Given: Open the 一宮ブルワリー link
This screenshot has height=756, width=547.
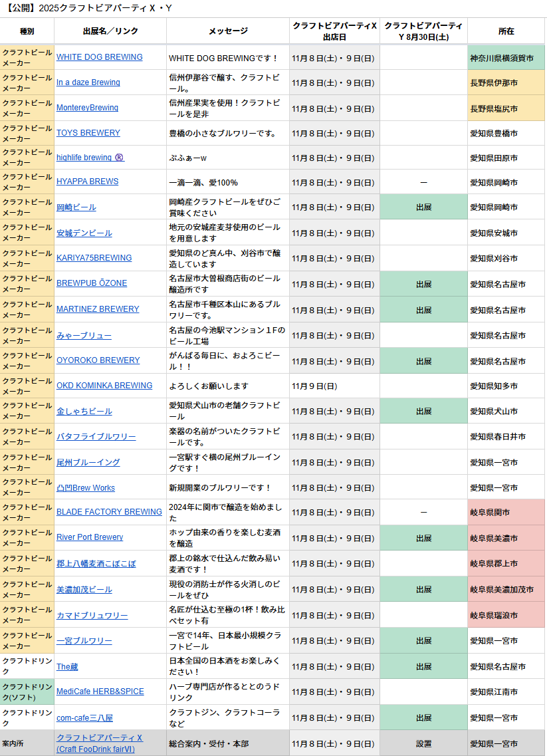Looking at the screenshot, I should pos(84,641).
